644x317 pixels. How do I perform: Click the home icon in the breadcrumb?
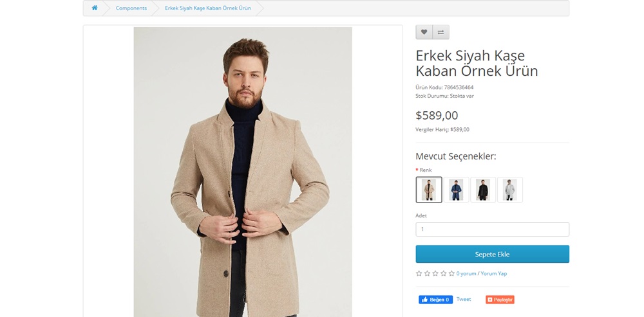click(95, 8)
